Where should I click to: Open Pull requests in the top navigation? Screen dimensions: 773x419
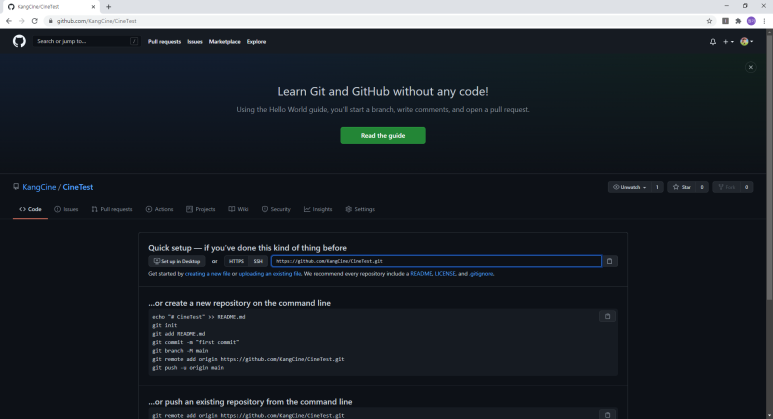[164, 42]
